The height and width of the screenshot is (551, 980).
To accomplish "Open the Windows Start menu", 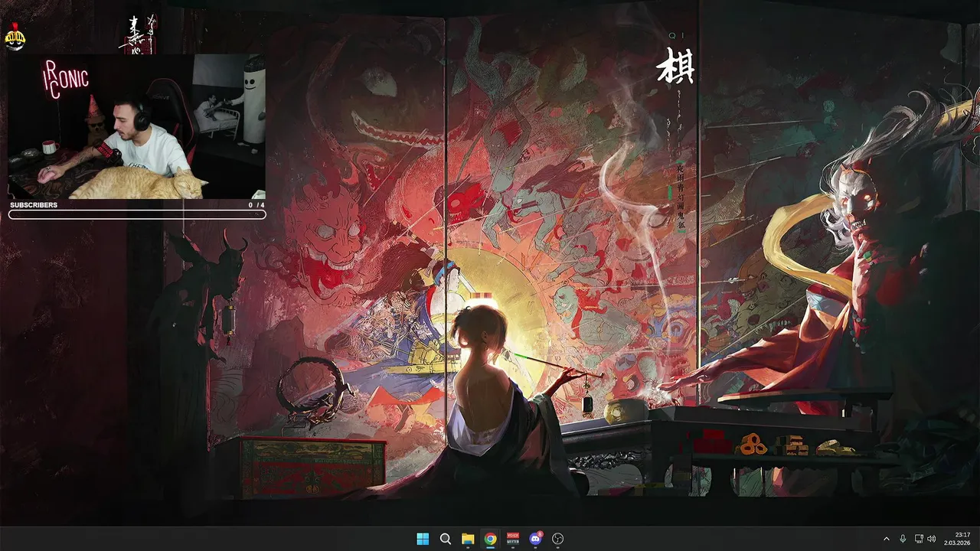I will coord(423,539).
